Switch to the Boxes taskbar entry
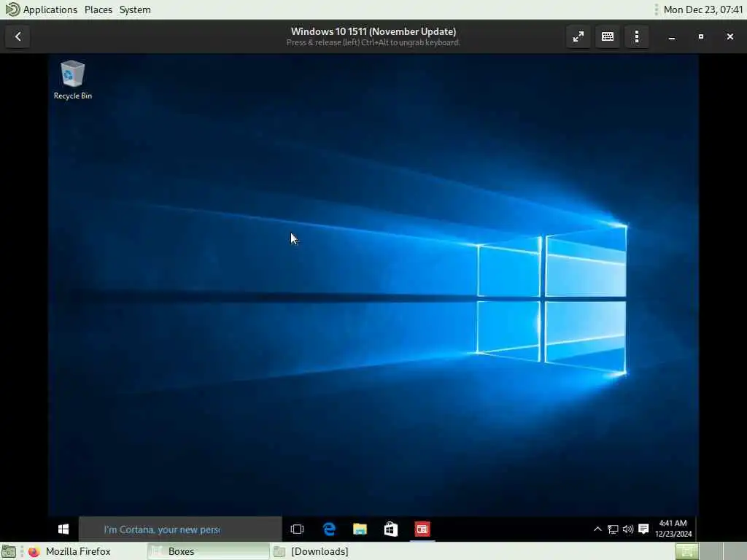747x560 pixels. click(208, 551)
